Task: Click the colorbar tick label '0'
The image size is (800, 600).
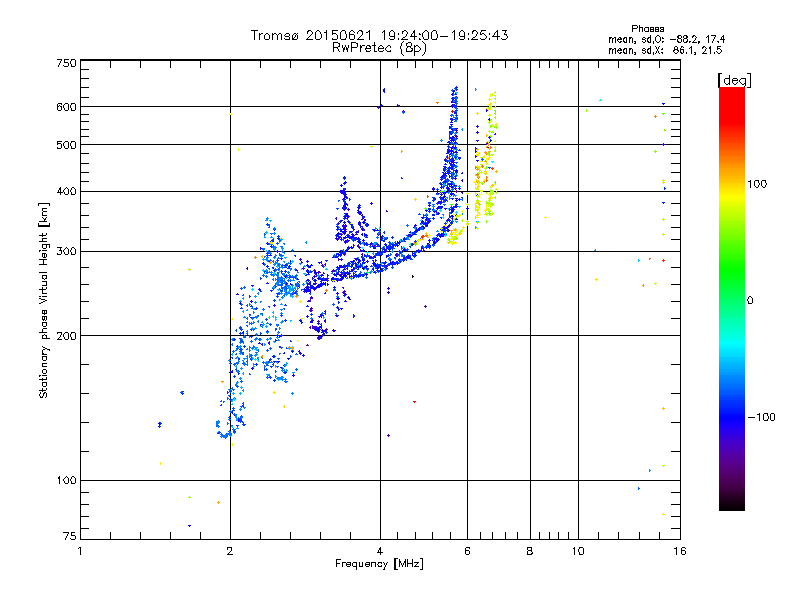Action: click(x=750, y=301)
